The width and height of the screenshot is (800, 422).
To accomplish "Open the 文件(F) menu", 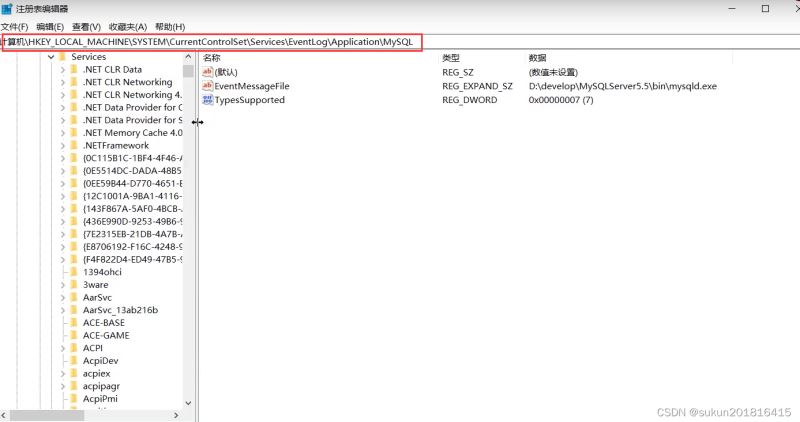I will coord(14,26).
